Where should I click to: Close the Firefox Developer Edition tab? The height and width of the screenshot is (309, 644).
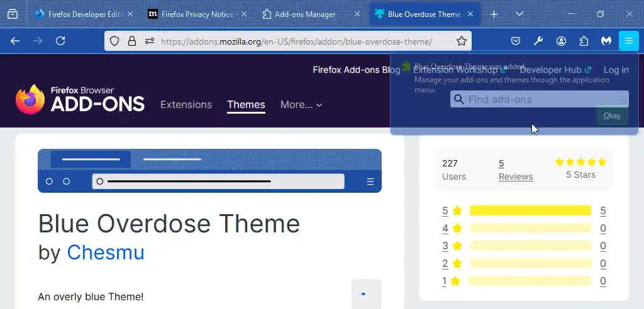pos(130,14)
